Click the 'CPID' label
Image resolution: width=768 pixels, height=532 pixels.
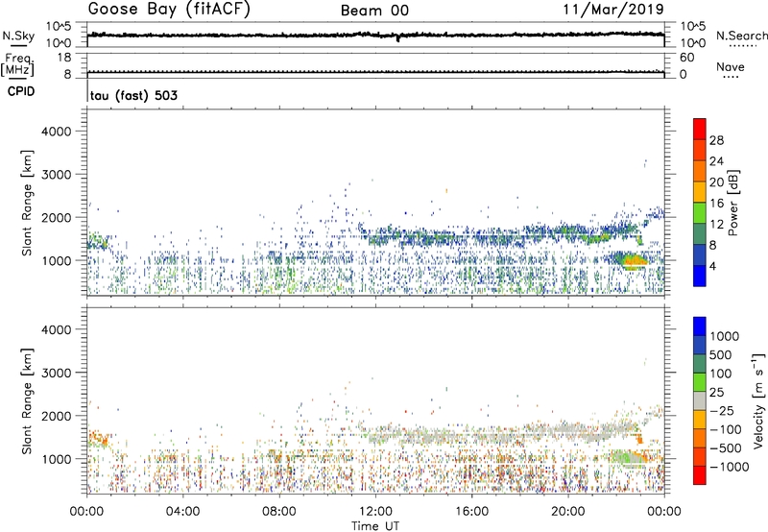(x=21, y=91)
